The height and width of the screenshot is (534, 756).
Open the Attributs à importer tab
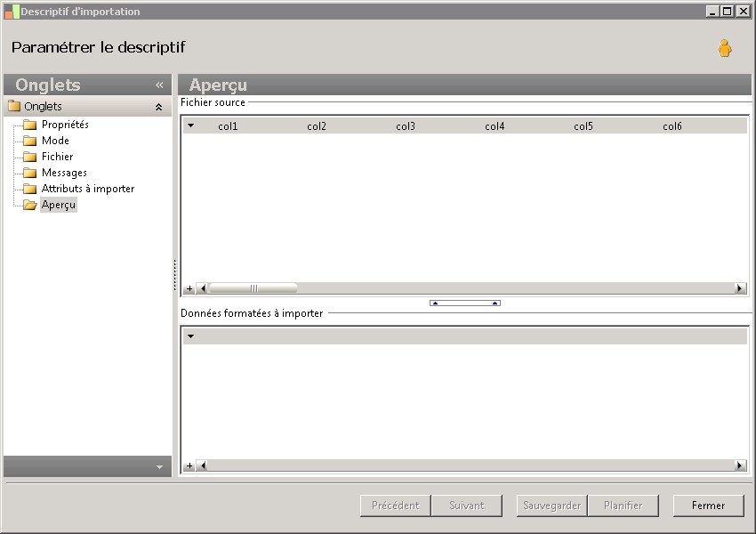tap(88, 188)
